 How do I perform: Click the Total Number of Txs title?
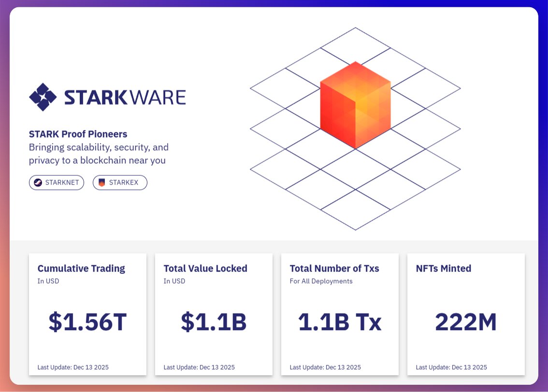coord(334,268)
